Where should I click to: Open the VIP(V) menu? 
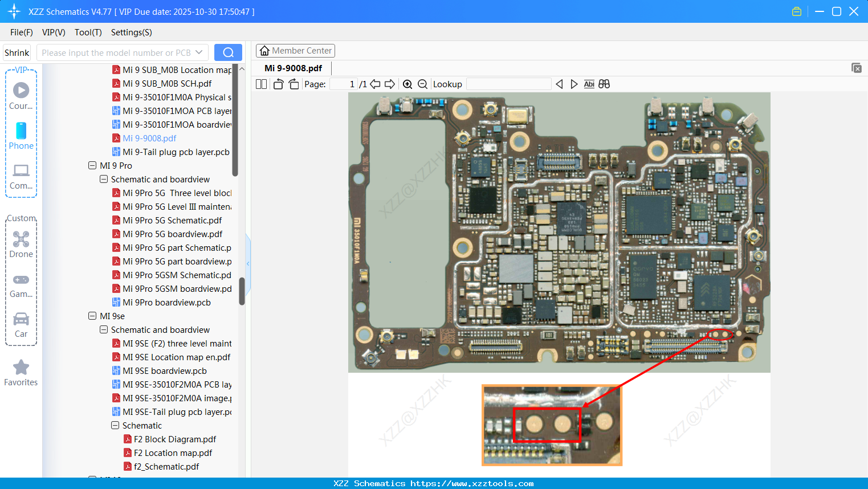pyautogui.click(x=54, y=32)
